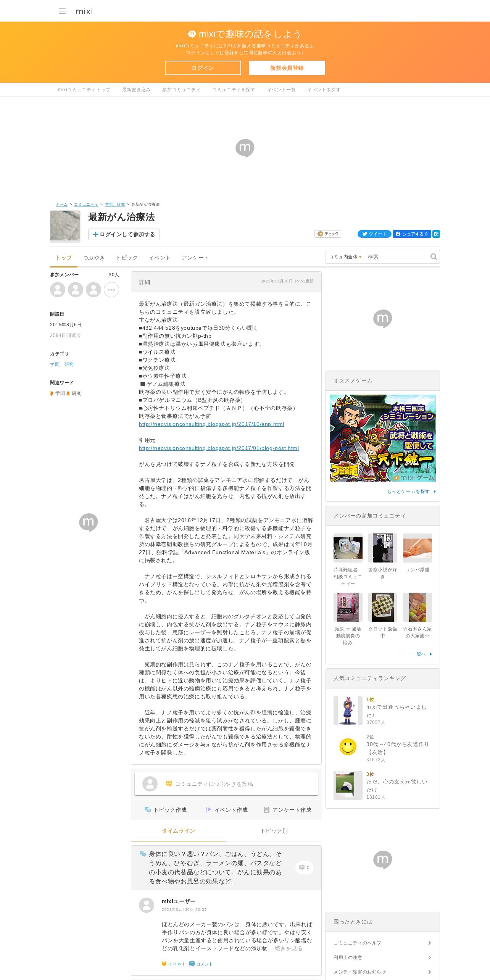Select the イベント tab
This screenshot has width=490, height=980.
[x=160, y=258]
